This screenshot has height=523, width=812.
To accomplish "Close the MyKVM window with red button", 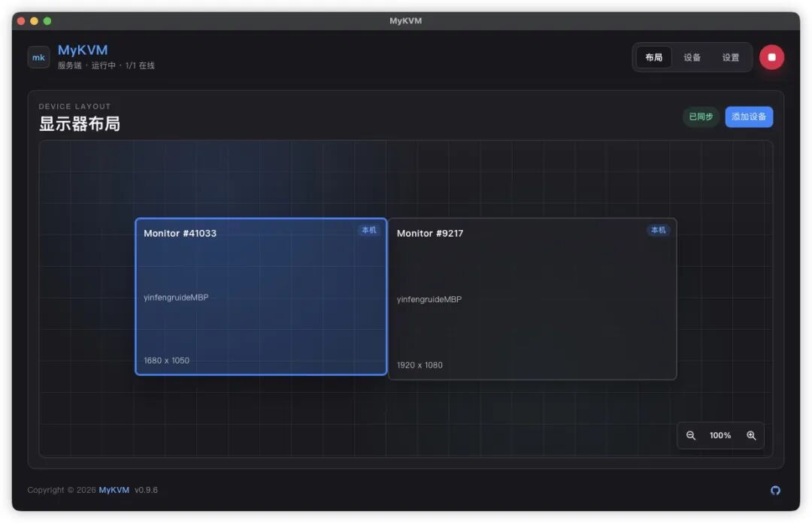I will (21, 21).
